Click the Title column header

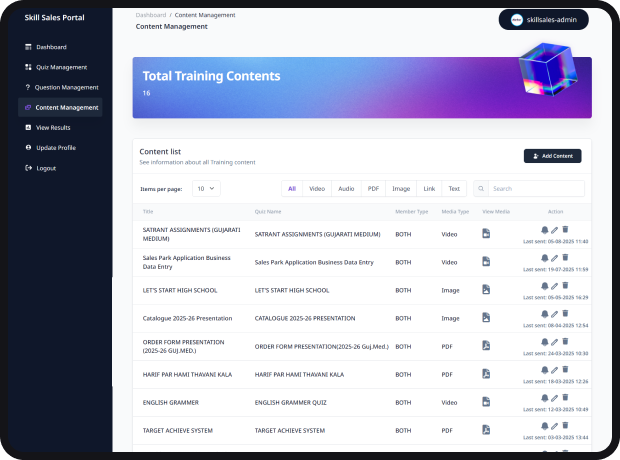tap(148, 212)
